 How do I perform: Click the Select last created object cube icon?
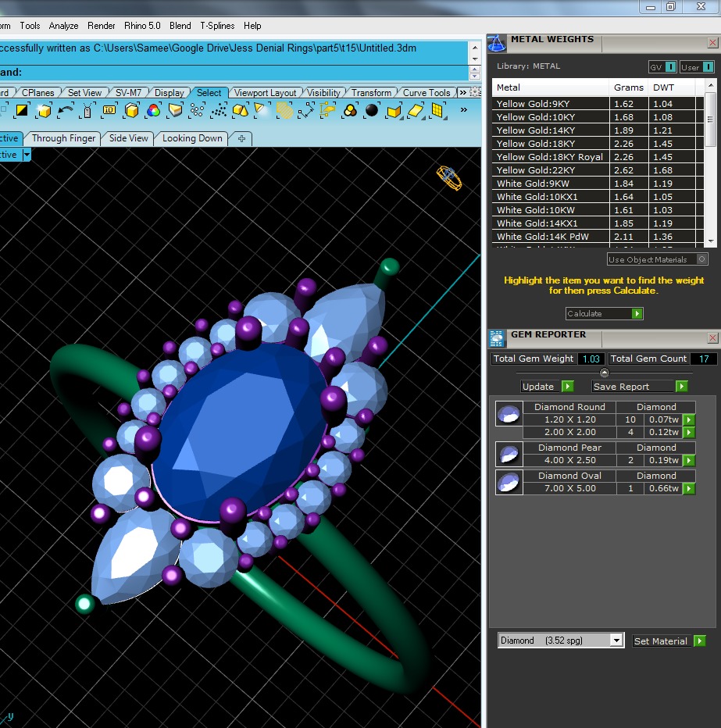[44, 110]
